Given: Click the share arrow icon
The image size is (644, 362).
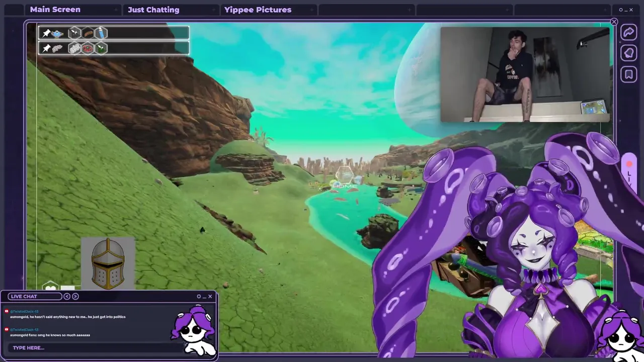Looking at the screenshot, I should tap(628, 33).
